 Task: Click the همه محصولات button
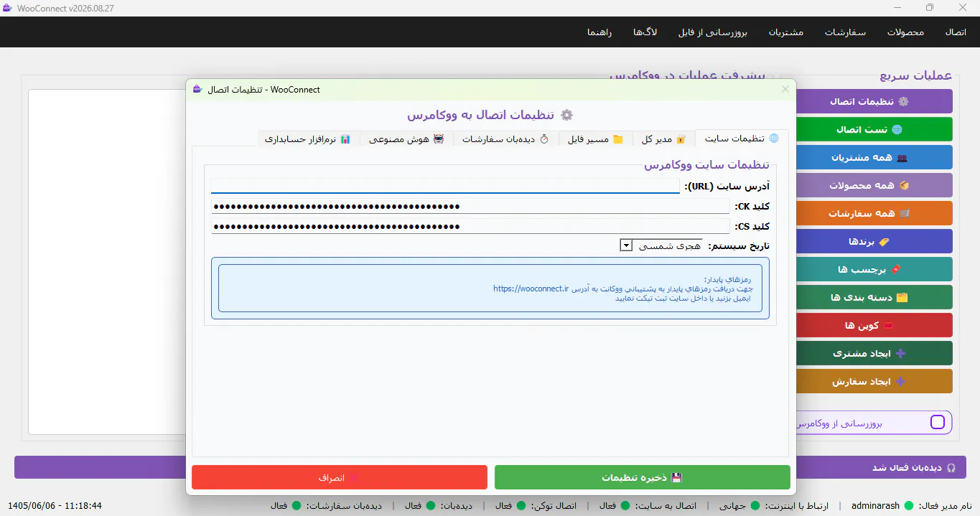874,185
